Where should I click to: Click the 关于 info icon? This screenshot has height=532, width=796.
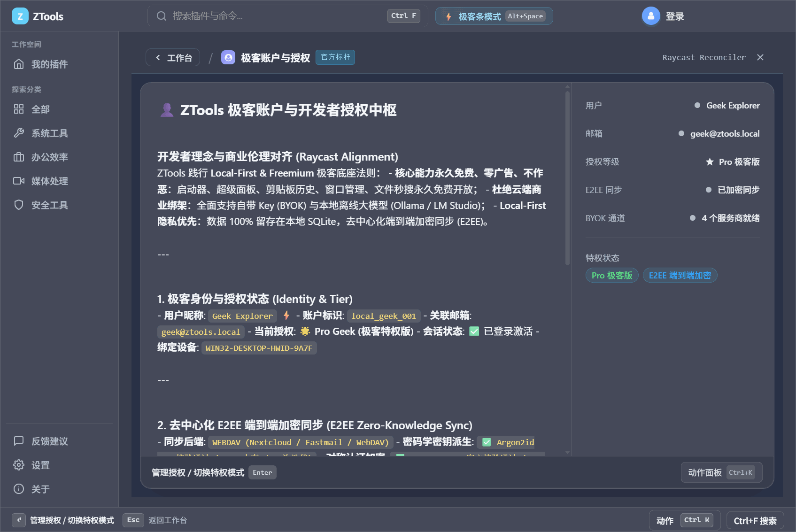[19, 489]
